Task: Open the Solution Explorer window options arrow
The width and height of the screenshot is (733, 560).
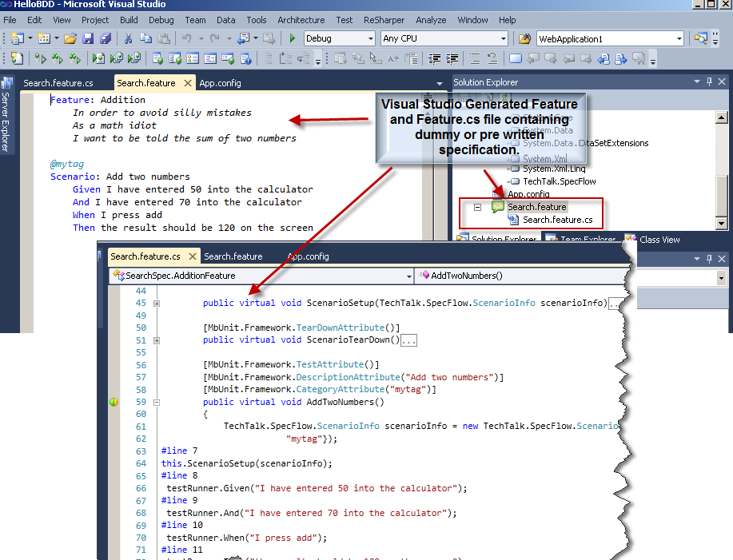Action: (697, 81)
